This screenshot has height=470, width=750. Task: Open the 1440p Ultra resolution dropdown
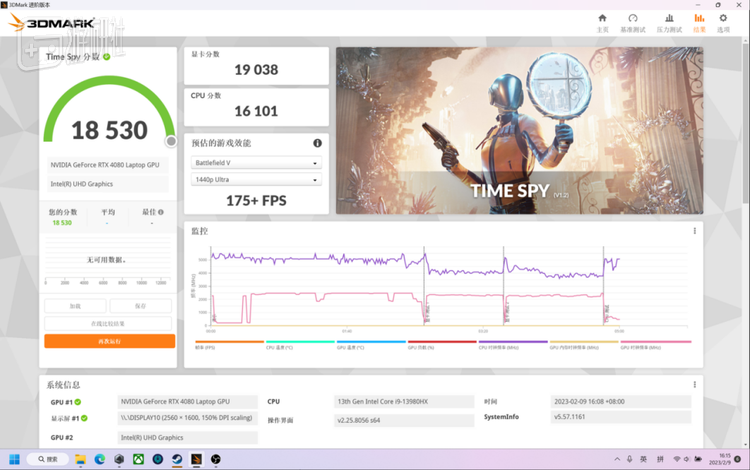(256, 180)
